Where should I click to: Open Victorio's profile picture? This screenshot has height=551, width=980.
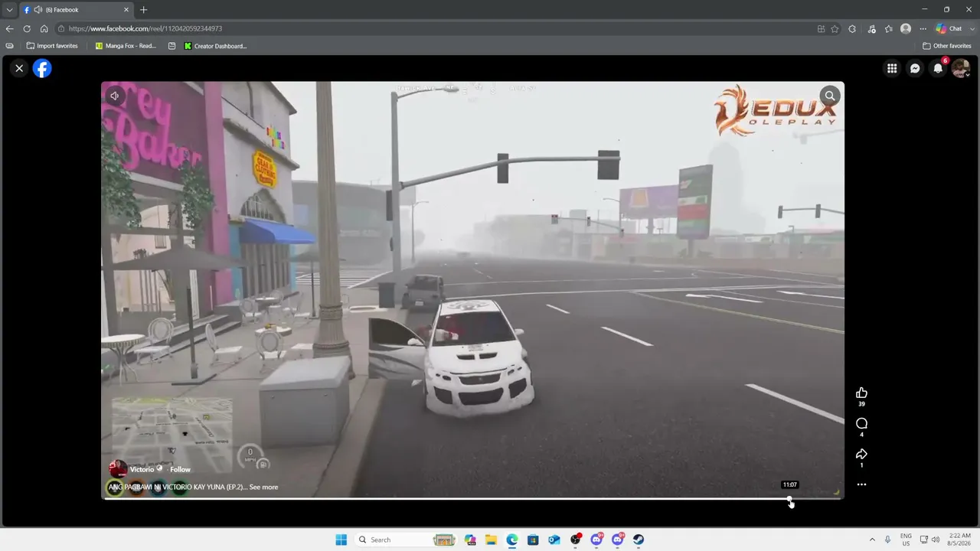118,468
